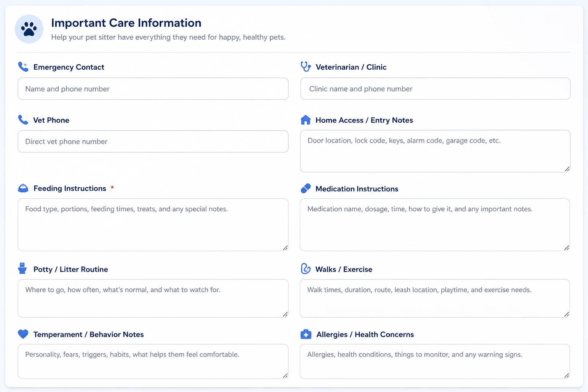This screenshot has width=588, height=392.
Task: Click the Feeding Instructions food bowl icon
Action: click(x=23, y=188)
